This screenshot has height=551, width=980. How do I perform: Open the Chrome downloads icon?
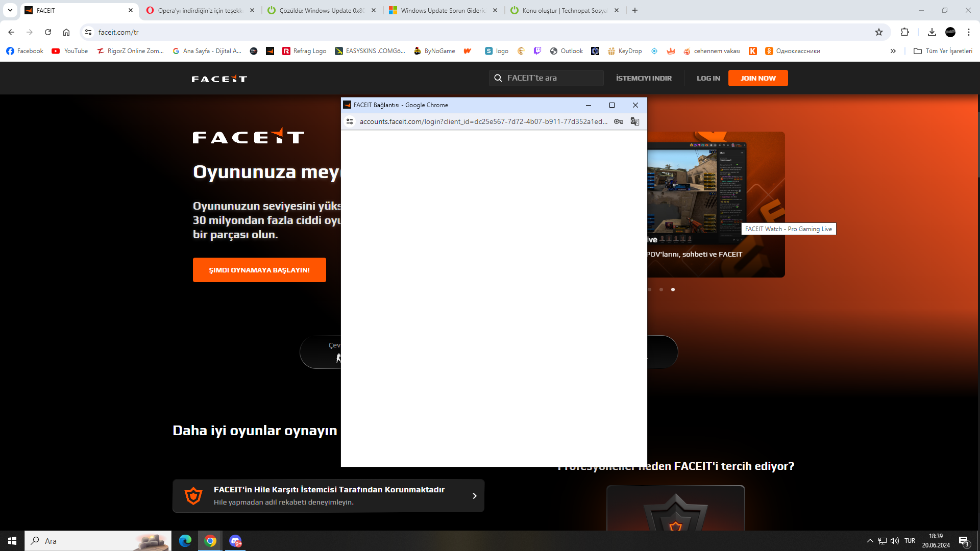932,32
